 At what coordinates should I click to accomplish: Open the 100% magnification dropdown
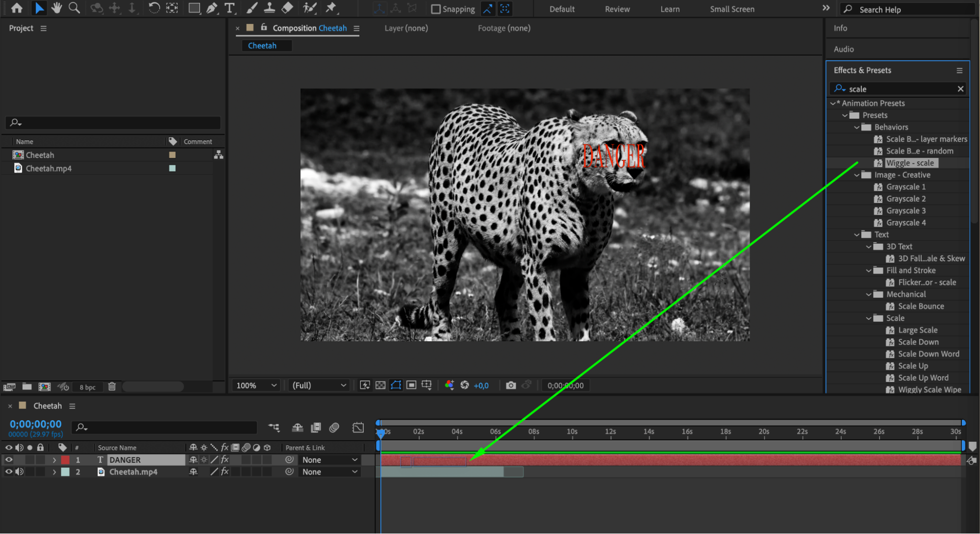256,385
